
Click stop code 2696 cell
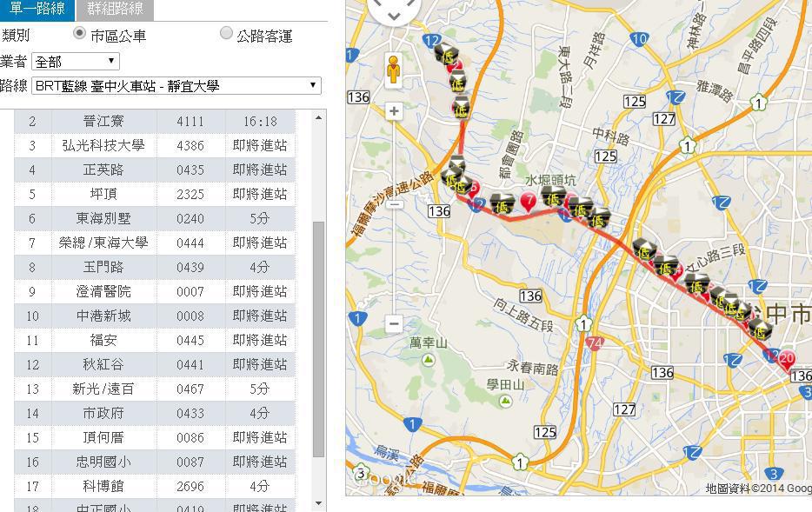tap(190, 486)
